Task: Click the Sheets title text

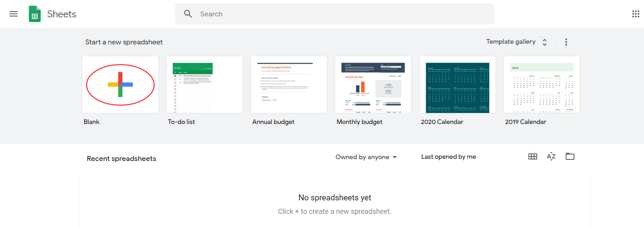Action: pyautogui.click(x=62, y=14)
